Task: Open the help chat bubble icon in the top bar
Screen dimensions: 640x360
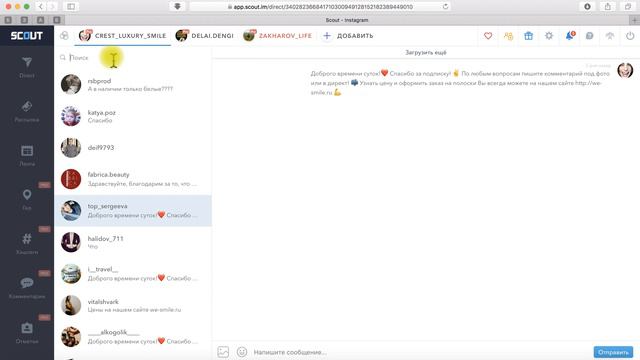Action: pos(589,36)
